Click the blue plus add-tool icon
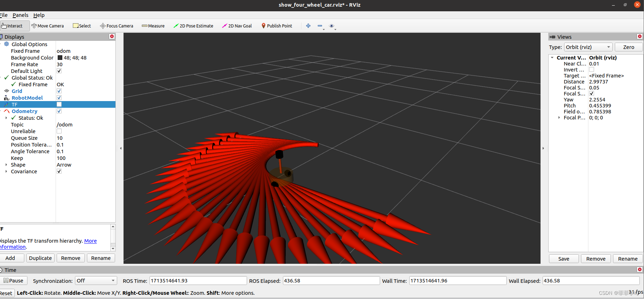This screenshot has height=299, width=644. click(x=308, y=26)
